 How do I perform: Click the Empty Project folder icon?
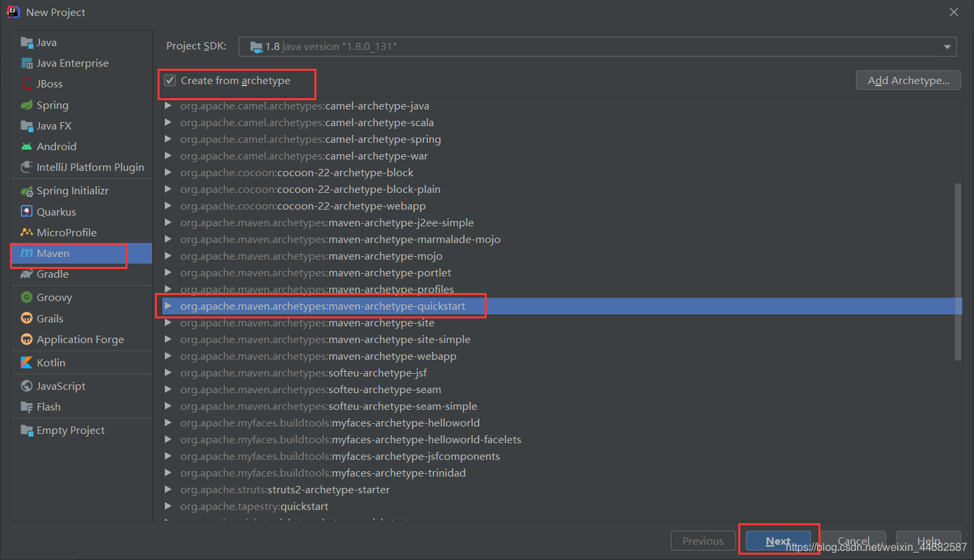[x=27, y=430]
